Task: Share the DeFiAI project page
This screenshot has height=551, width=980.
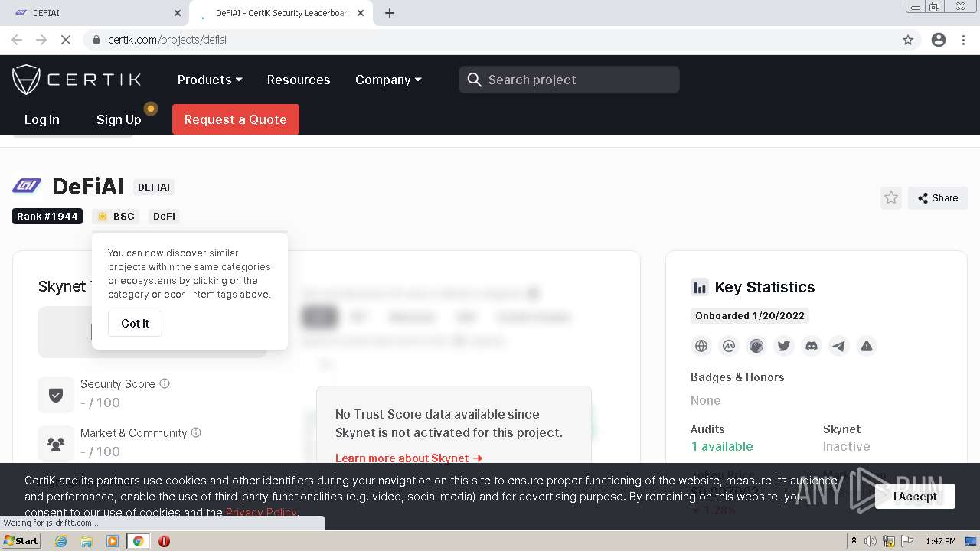Action: tap(938, 197)
